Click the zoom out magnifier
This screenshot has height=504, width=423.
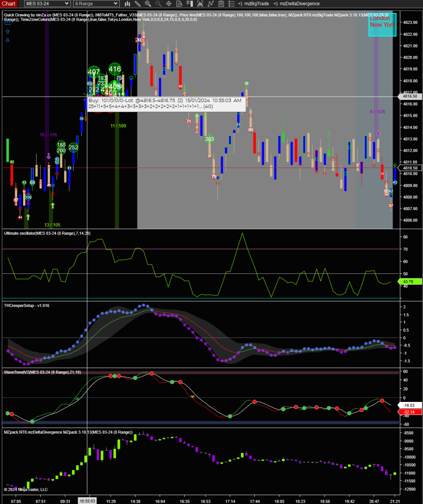tap(158, 3)
